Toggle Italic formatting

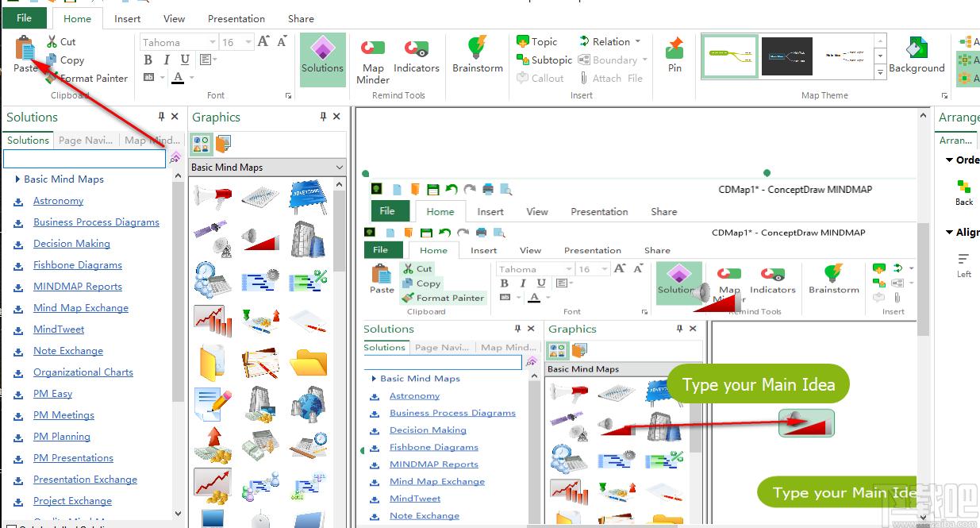(x=167, y=60)
